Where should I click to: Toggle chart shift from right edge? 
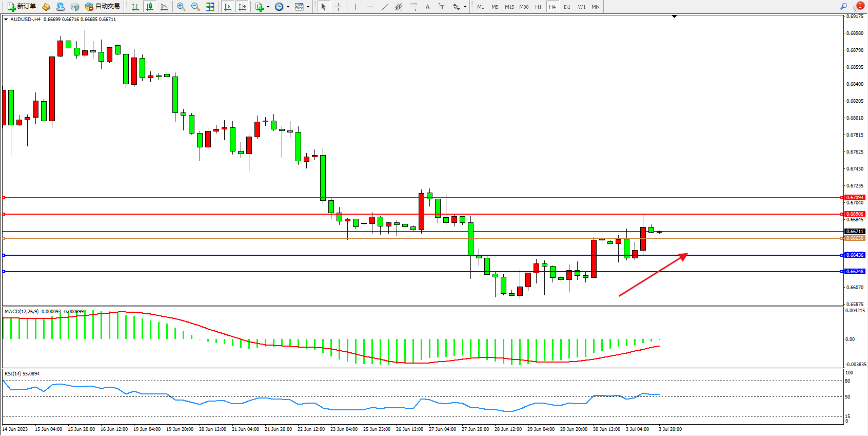tap(242, 7)
